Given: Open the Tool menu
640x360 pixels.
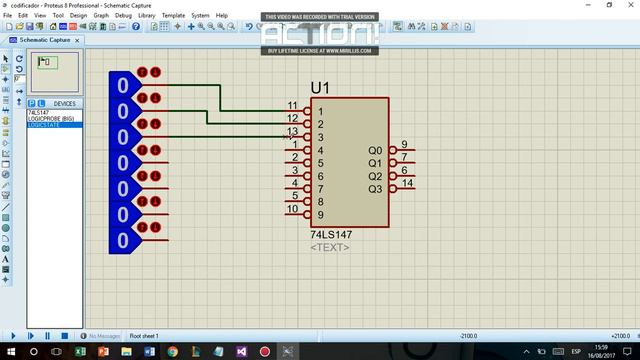Looking at the screenshot, I should [58, 16].
